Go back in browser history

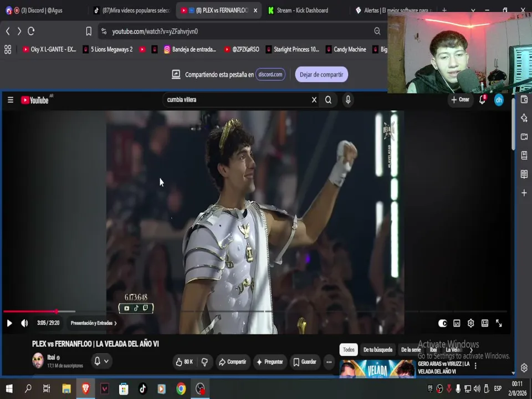[x=8, y=32]
